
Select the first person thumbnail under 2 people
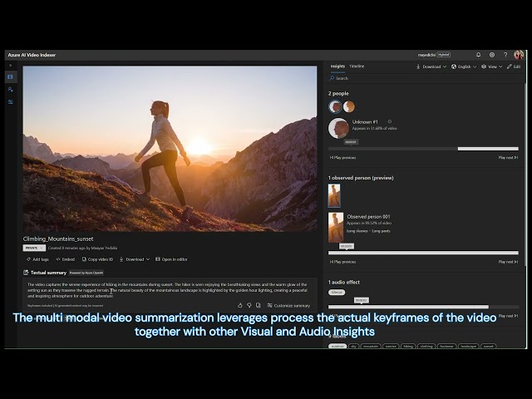(x=335, y=106)
